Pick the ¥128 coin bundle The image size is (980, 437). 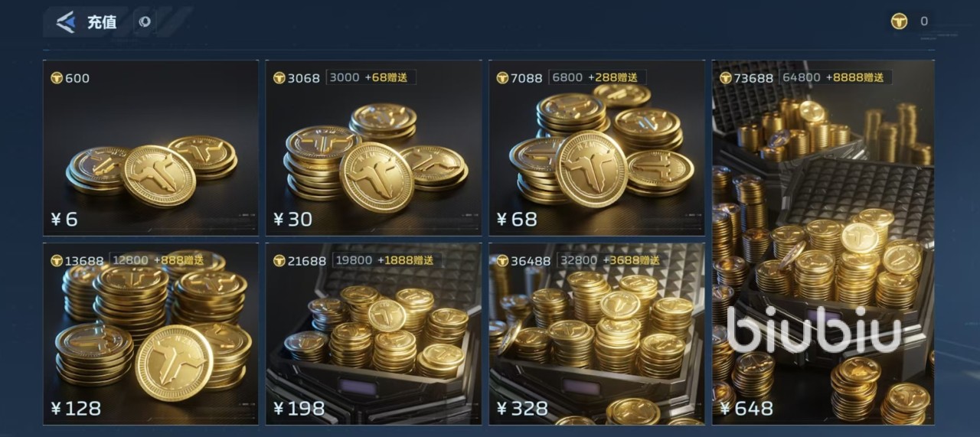click(151, 334)
